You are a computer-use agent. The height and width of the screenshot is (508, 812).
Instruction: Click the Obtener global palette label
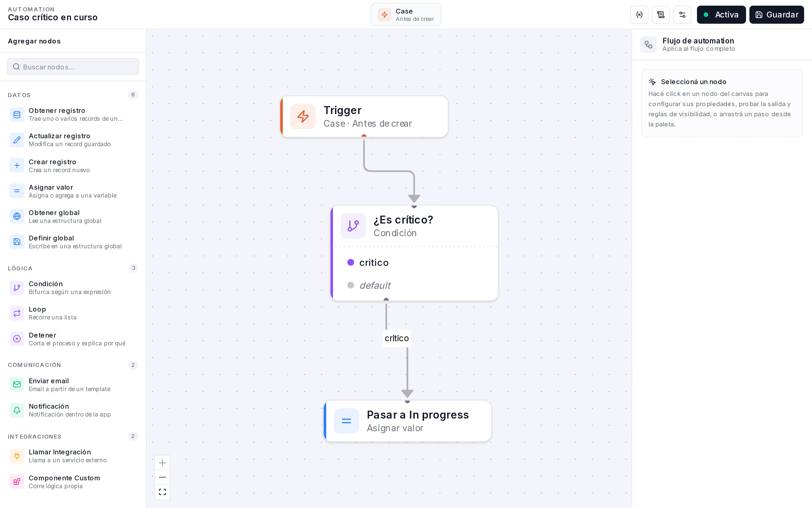click(54, 213)
